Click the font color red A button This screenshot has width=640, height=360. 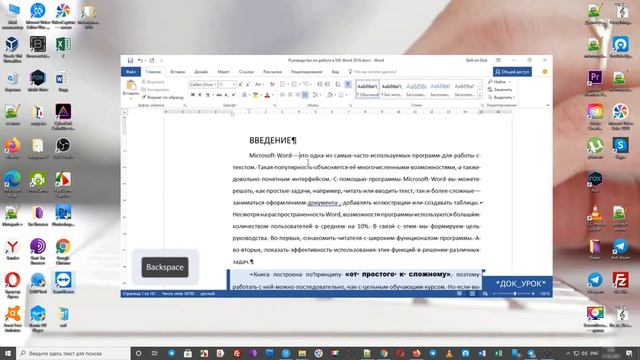[267, 95]
